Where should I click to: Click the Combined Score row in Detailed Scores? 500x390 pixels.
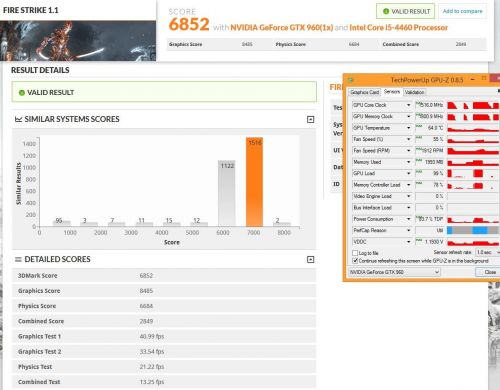coord(164,321)
